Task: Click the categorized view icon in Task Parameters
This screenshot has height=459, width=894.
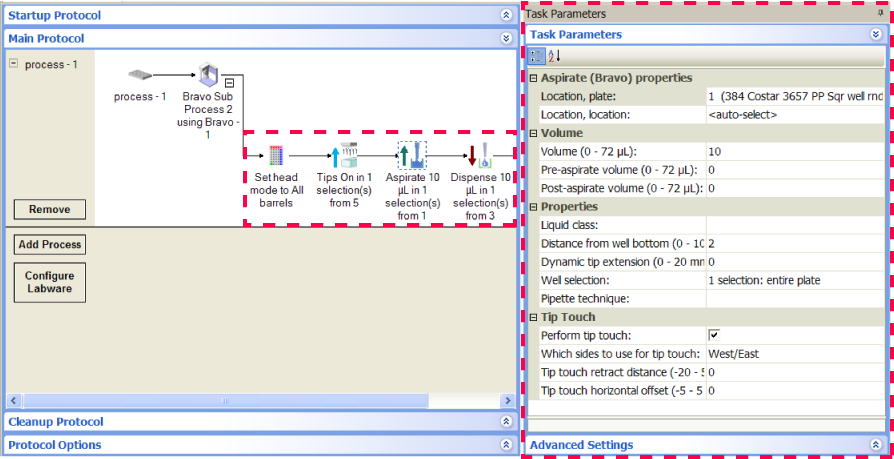Action: tap(536, 55)
